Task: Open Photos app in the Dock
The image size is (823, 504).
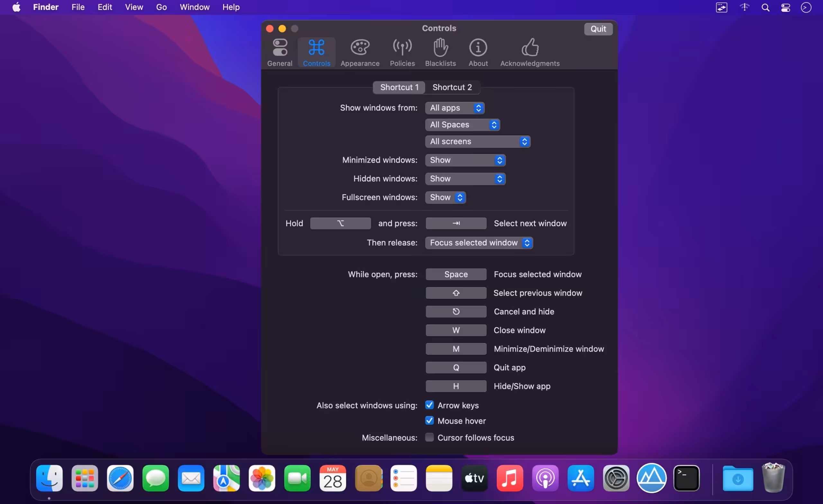Action: (262, 478)
